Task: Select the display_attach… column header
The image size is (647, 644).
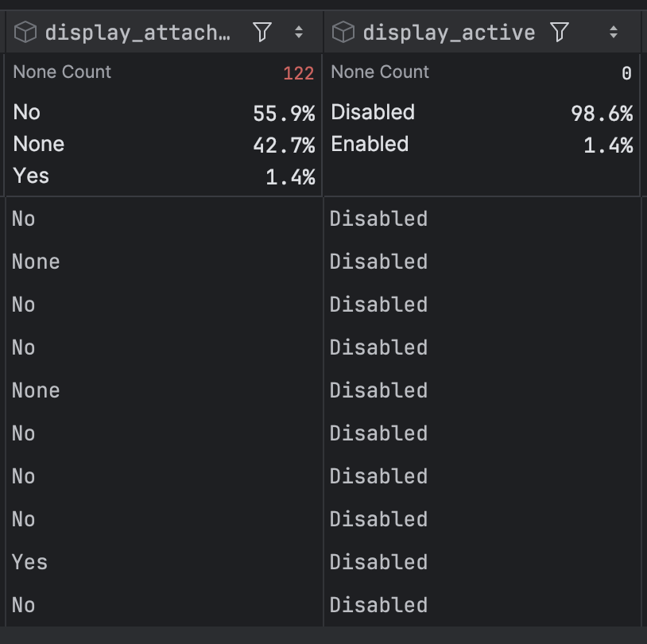Action: point(138,33)
